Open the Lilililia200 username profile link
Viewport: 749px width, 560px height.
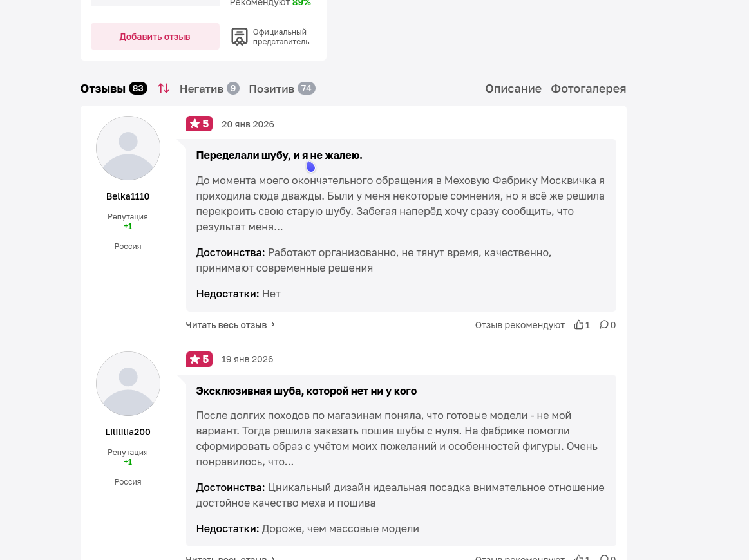(128, 432)
